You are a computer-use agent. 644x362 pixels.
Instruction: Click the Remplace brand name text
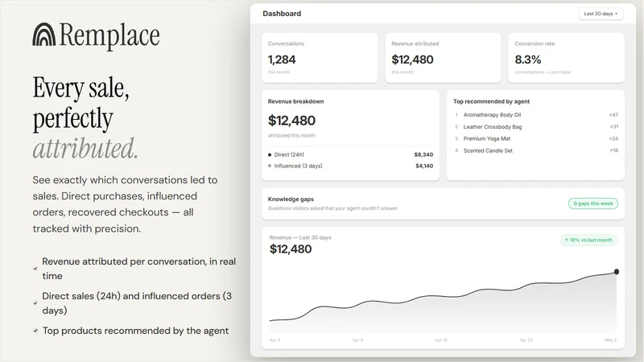pyautogui.click(x=109, y=35)
